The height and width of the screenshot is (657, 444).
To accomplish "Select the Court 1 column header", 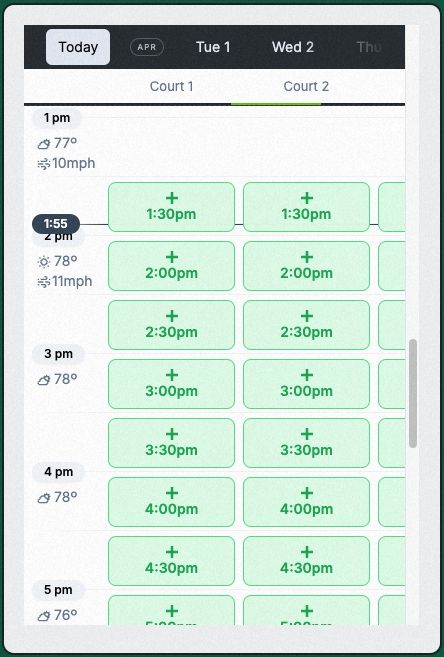I will point(171,86).
